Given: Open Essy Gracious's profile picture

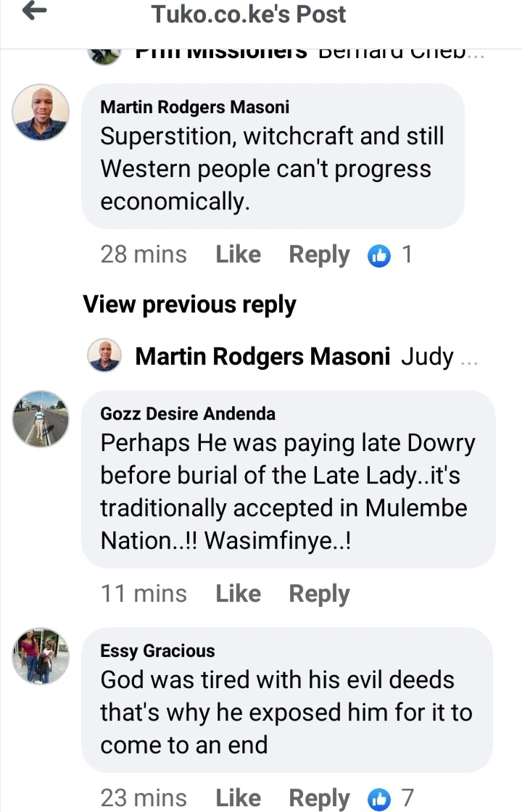Looking at the screenshot, I should click(x=41, y=655).
